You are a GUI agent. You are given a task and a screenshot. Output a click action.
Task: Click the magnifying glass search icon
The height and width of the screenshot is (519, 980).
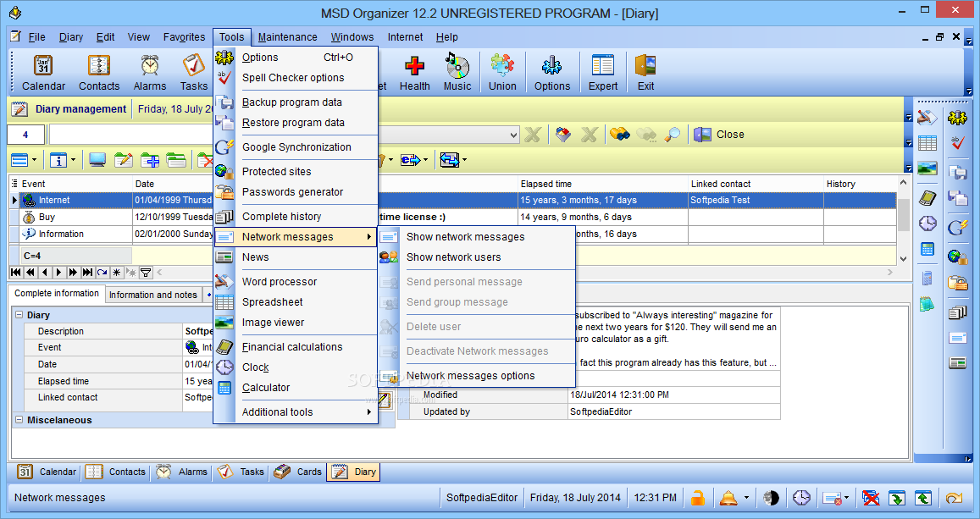click(x=673, y=135)
